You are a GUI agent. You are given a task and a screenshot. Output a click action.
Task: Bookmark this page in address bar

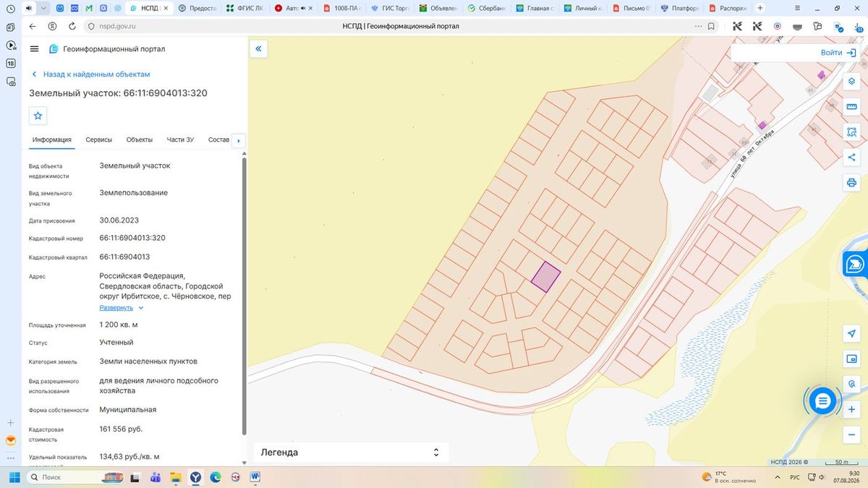pyautogui.click(x=712, y=26)
